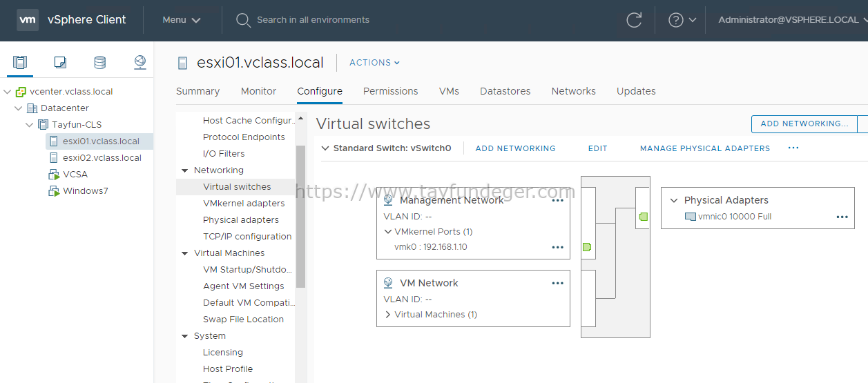Open the VMs tab
Screen dimensions: 868x383
(x=449, y=91)
